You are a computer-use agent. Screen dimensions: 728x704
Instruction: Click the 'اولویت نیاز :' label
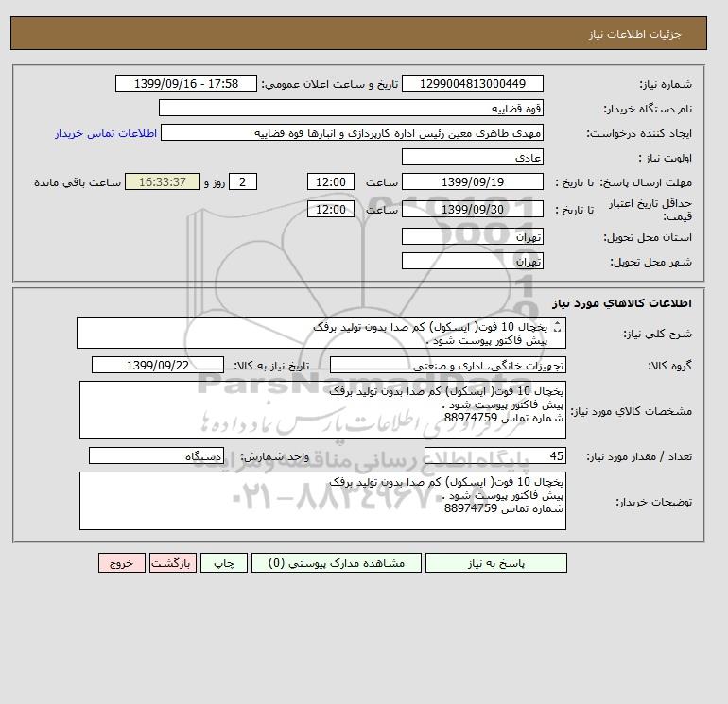(x=666, y=158)
